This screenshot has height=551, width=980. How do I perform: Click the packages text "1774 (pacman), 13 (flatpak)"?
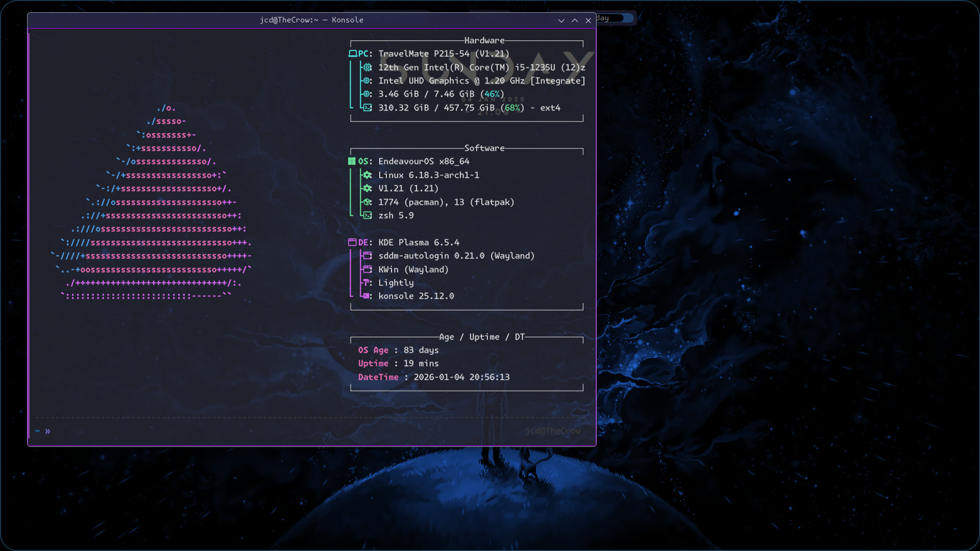tap(446, 202)
